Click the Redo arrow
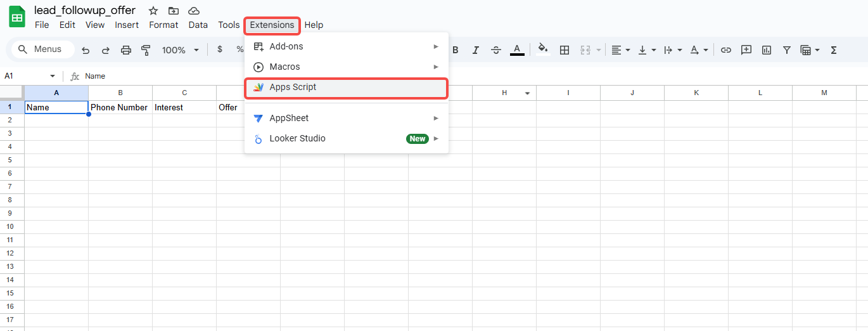Viewport: 868px width, 331px height. pos(106,49)
